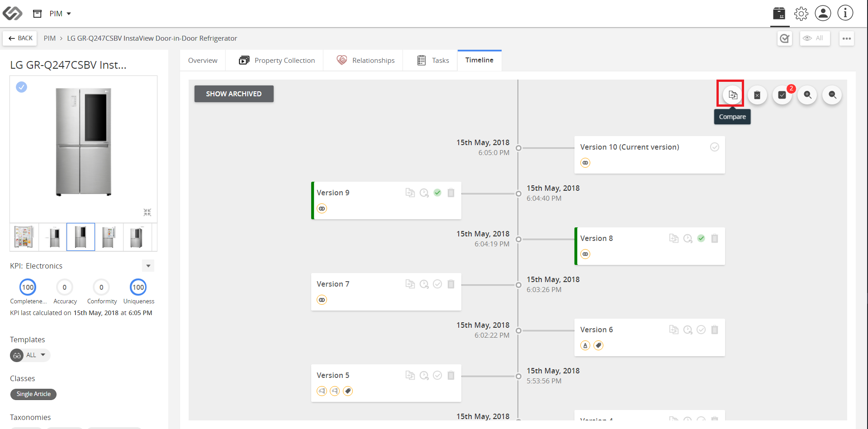The image size is (868, 429).
Task: Deselect Version 8 green checkmark
Action: coord(701,238)
